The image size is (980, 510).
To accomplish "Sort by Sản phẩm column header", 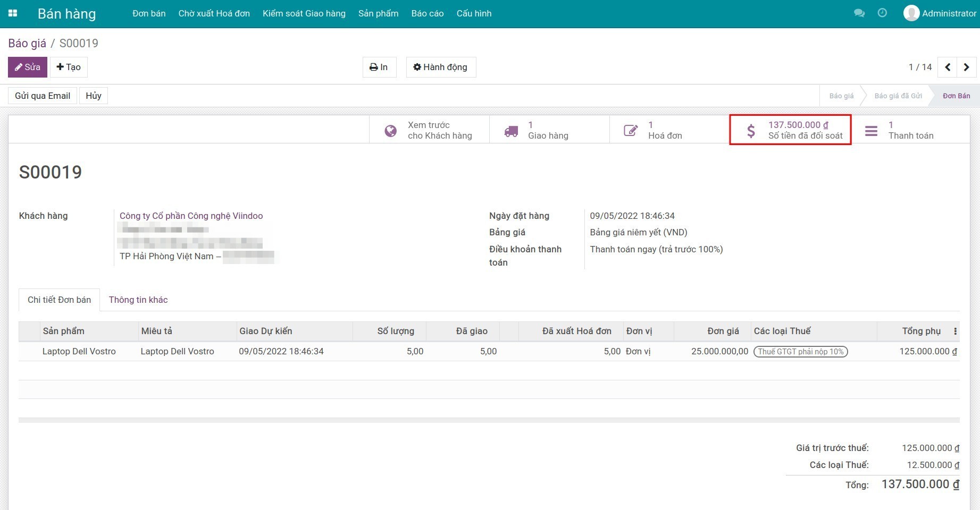I will click(89, 331).
